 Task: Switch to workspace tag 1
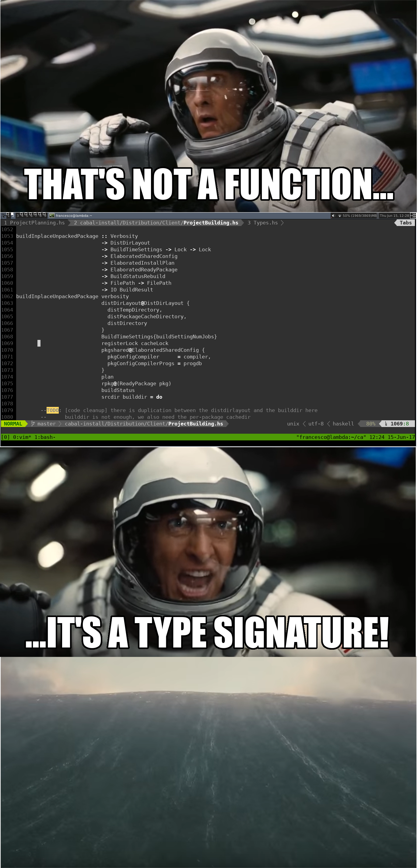(x=9, y=216)
